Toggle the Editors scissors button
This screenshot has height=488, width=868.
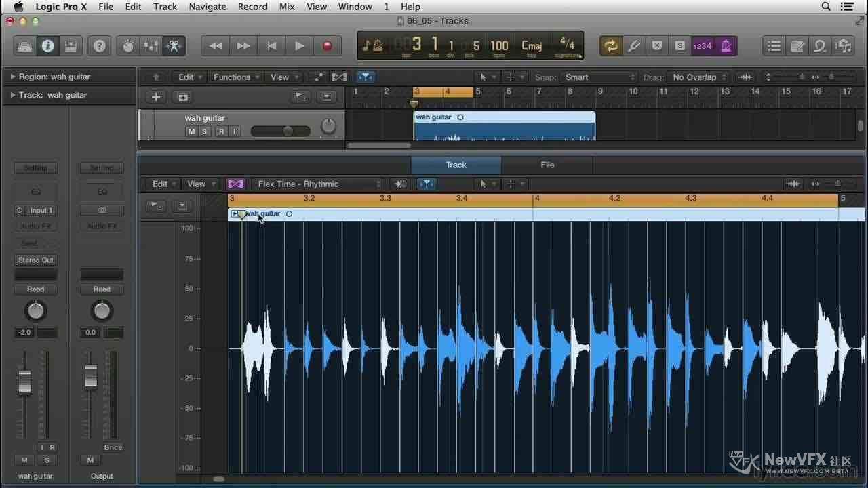[174, 46]
